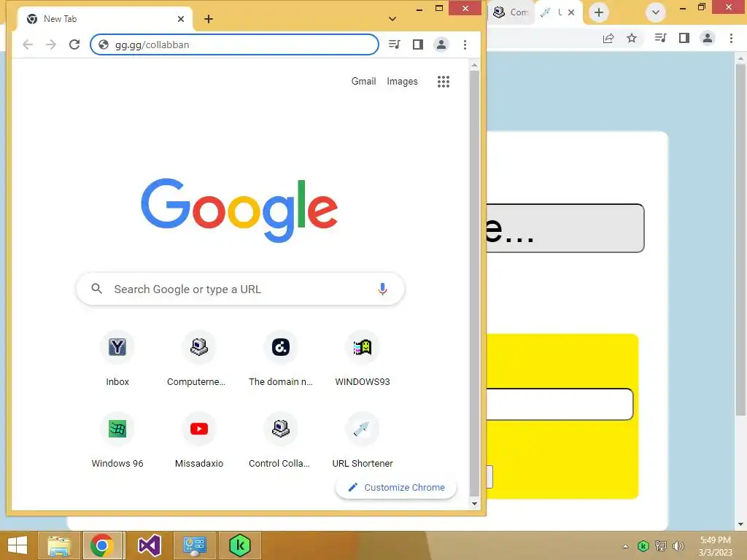
Task: Switch to the Com tab in back window
Action: pos(511,12)
